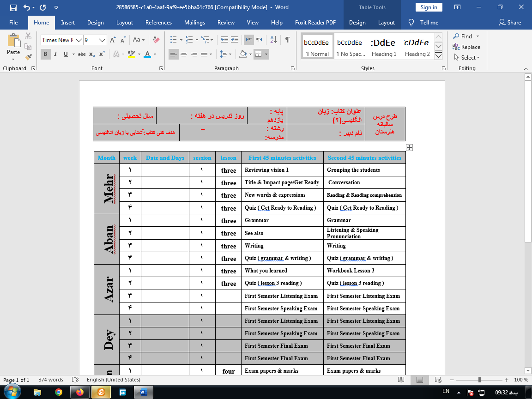Redo the last action
The image size is (532, 399).
[43, 7]
